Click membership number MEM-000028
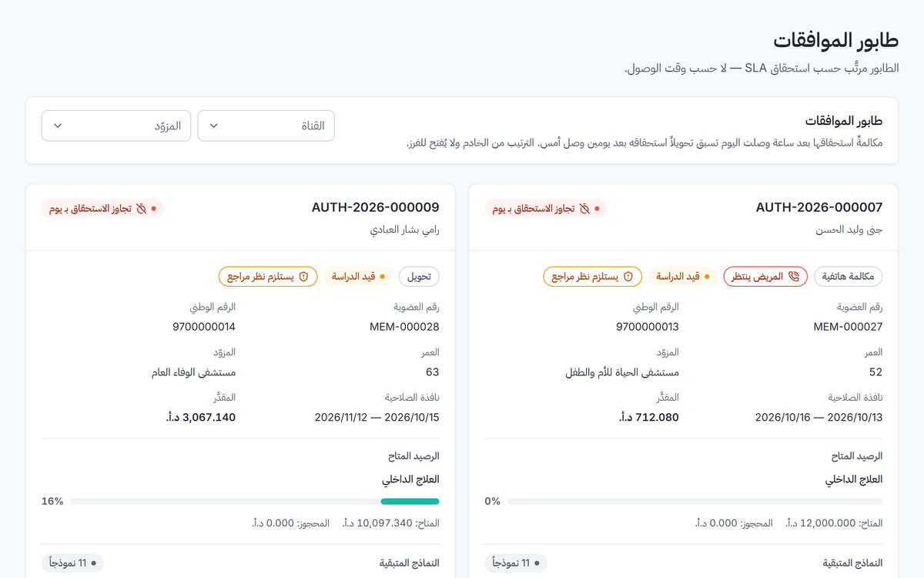Viewport: 924px width, 578px height. [405, 327]
